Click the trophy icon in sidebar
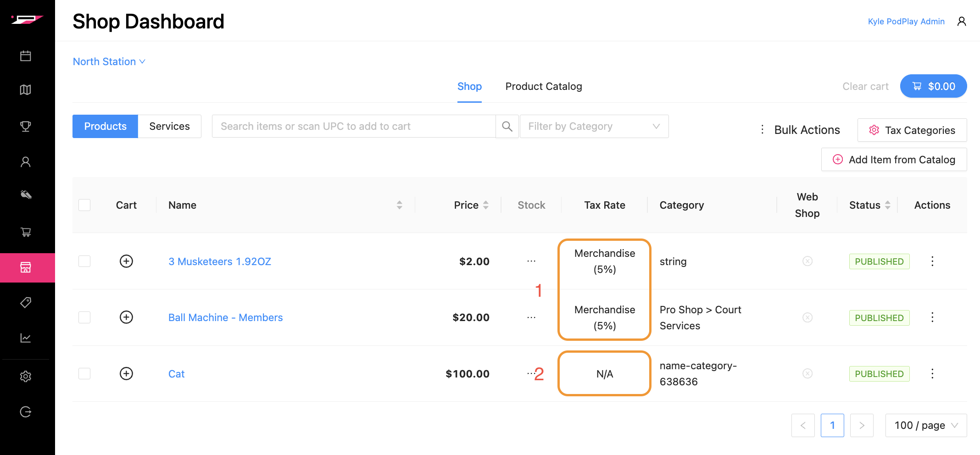Screen dimensions: 980x455 pyautogui.click(x=26, y=126)
